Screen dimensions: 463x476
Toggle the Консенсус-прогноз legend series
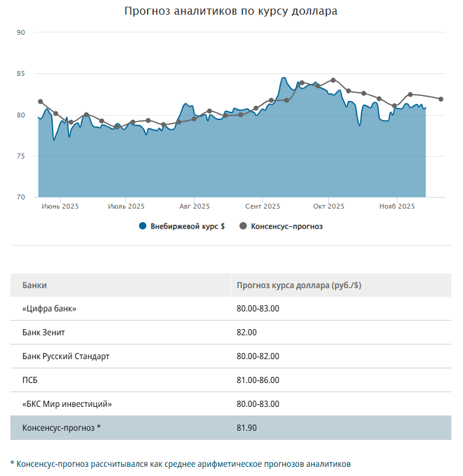pos(286,226)
